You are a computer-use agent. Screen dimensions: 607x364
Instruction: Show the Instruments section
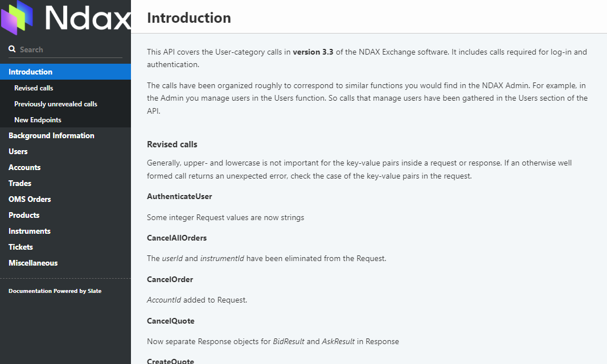[x=30, y=231]
